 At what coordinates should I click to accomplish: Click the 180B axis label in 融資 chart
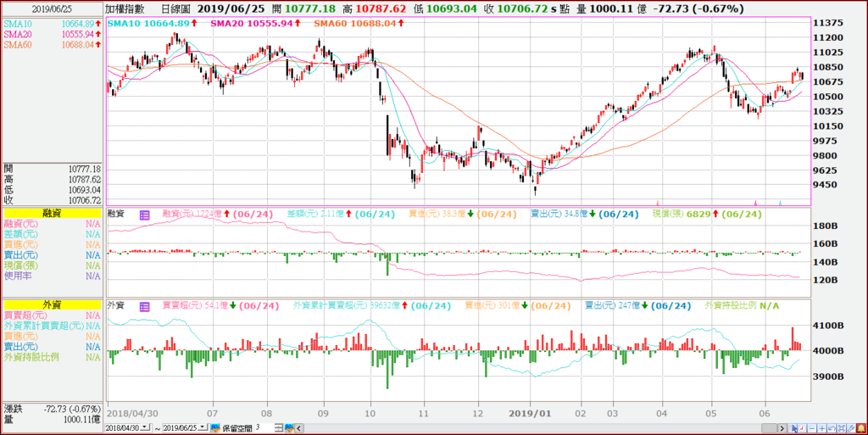point(827,226)
